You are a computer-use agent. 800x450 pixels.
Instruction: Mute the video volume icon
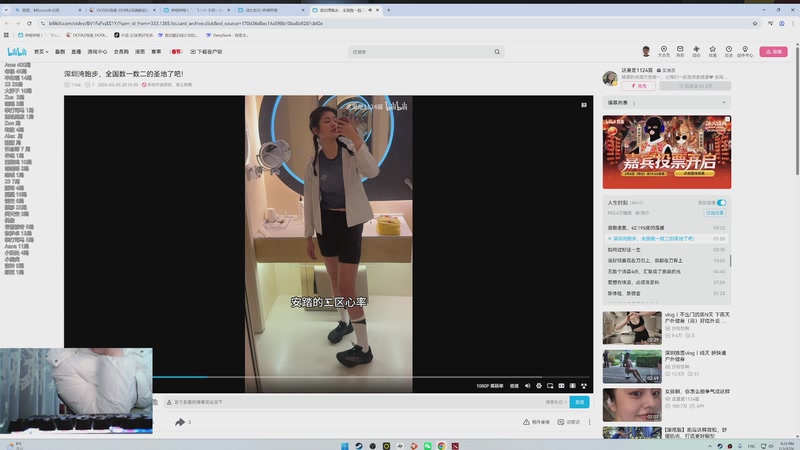click(x=528, y=386)
